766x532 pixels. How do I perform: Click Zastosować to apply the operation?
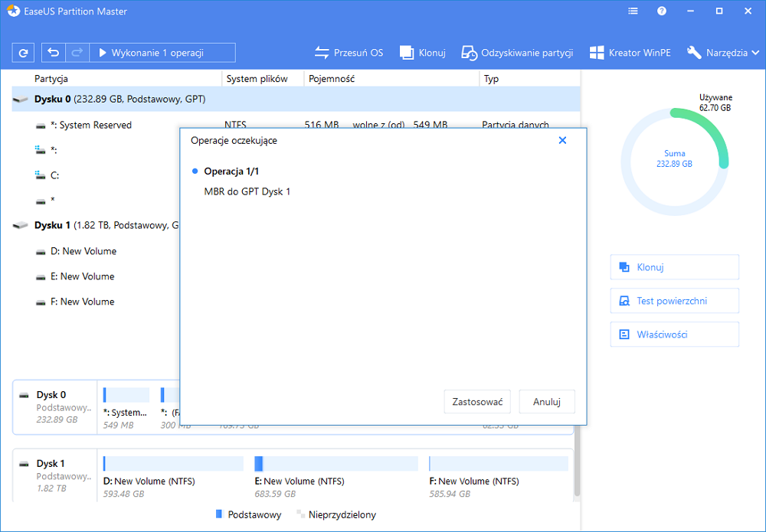click(477, 402)
